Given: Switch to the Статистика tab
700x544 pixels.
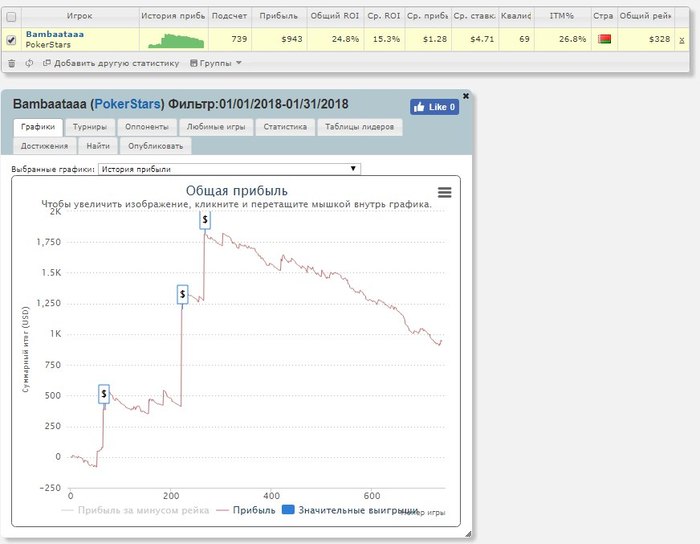Looking at the screenshot, I should coord(285,127).
